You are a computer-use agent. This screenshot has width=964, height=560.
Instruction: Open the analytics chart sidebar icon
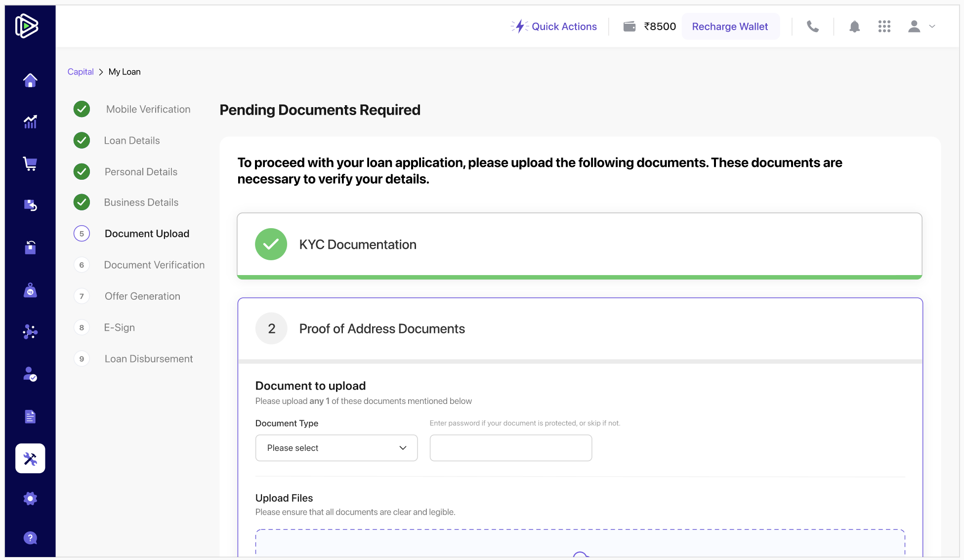(x=30, y=121)
